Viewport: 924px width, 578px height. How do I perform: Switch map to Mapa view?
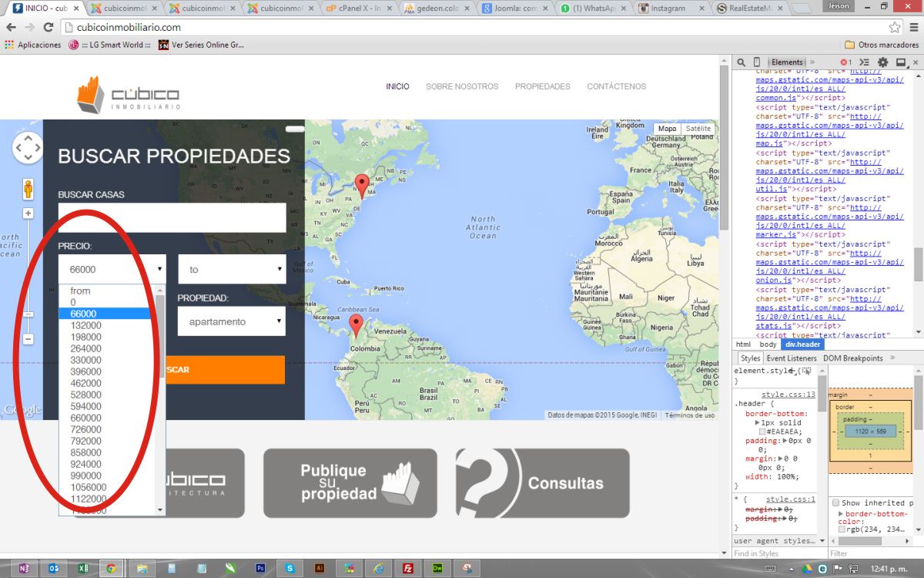(x=667, y=129)
